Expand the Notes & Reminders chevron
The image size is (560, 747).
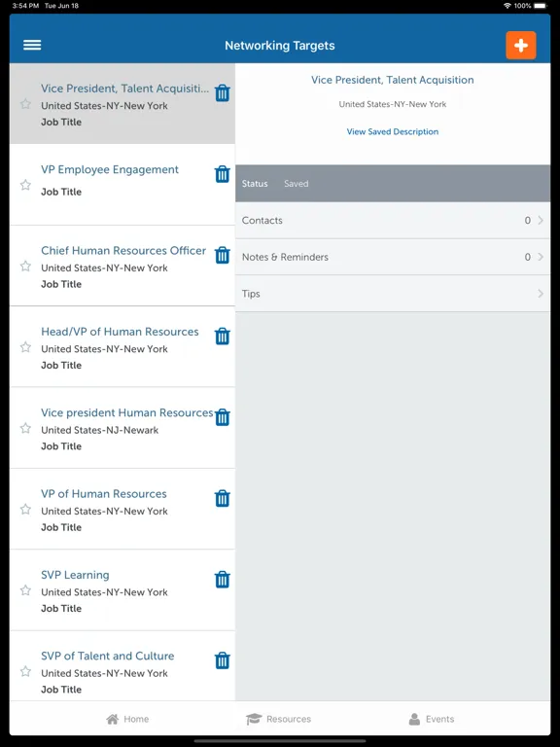(541, 257)
